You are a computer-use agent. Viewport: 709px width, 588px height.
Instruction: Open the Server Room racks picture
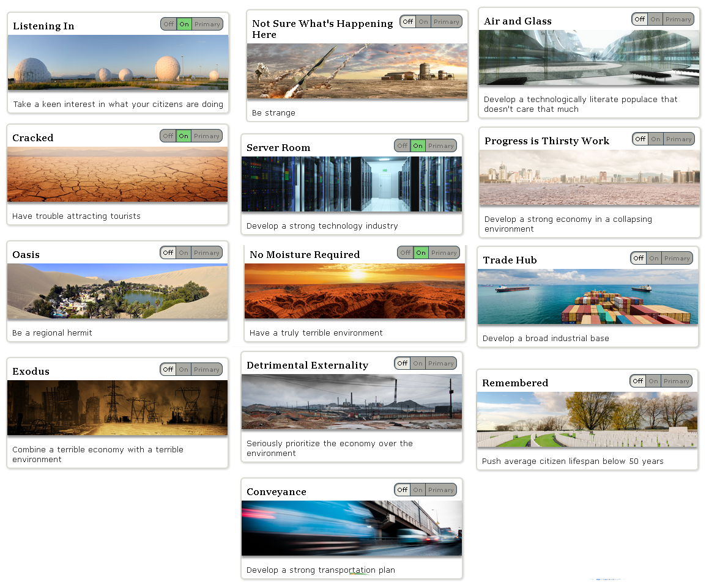pos(352,184)
